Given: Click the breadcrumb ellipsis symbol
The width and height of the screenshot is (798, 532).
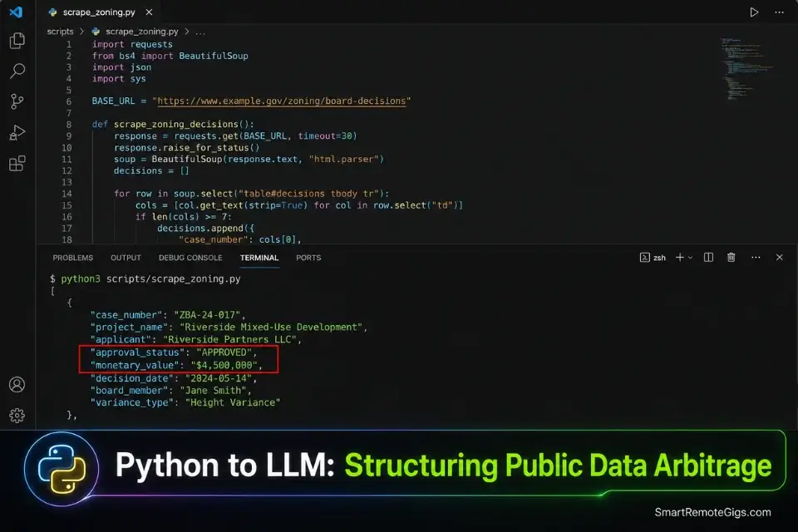Looking at the screenshot, I should 200,32.
